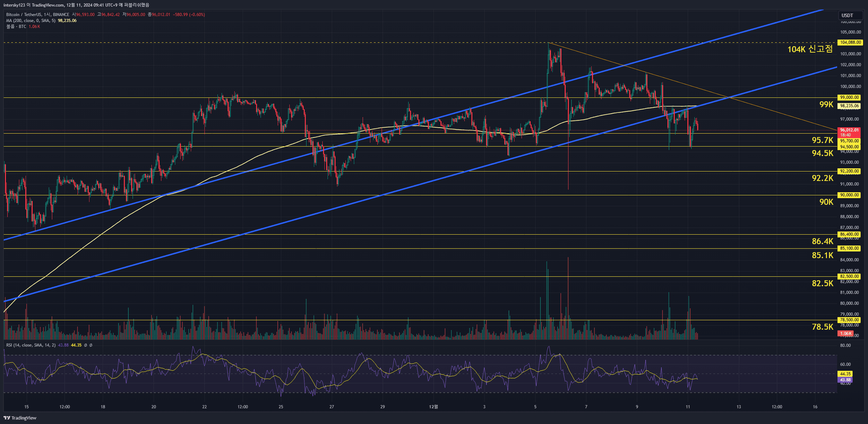
Task: Select the RSI indicator legend label
Action: 31,345
